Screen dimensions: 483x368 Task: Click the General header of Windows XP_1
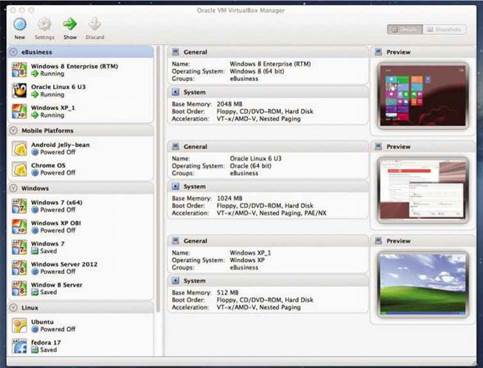268,241
